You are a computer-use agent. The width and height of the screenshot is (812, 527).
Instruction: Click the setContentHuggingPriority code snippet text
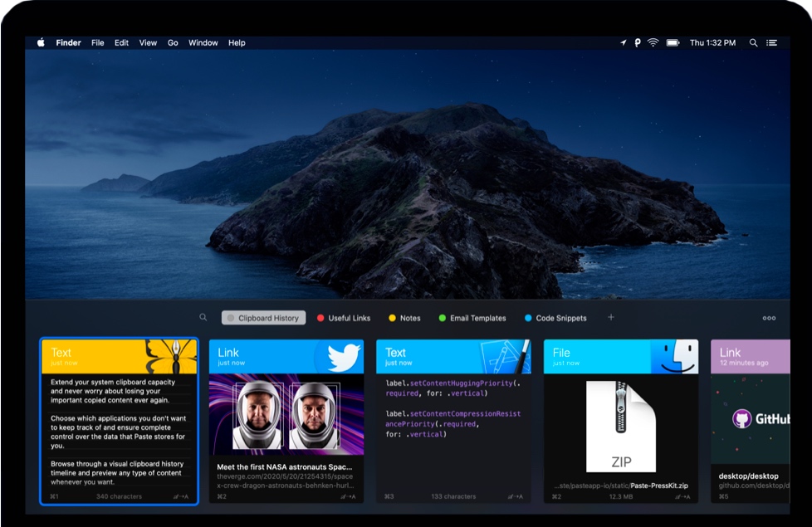tap(452, 388)
